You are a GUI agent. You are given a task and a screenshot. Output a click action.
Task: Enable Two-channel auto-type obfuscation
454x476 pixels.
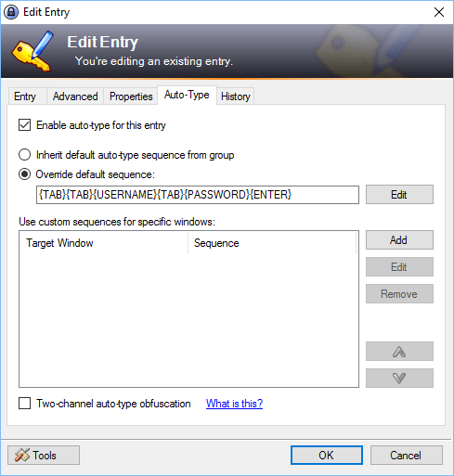tap(25, 404)
